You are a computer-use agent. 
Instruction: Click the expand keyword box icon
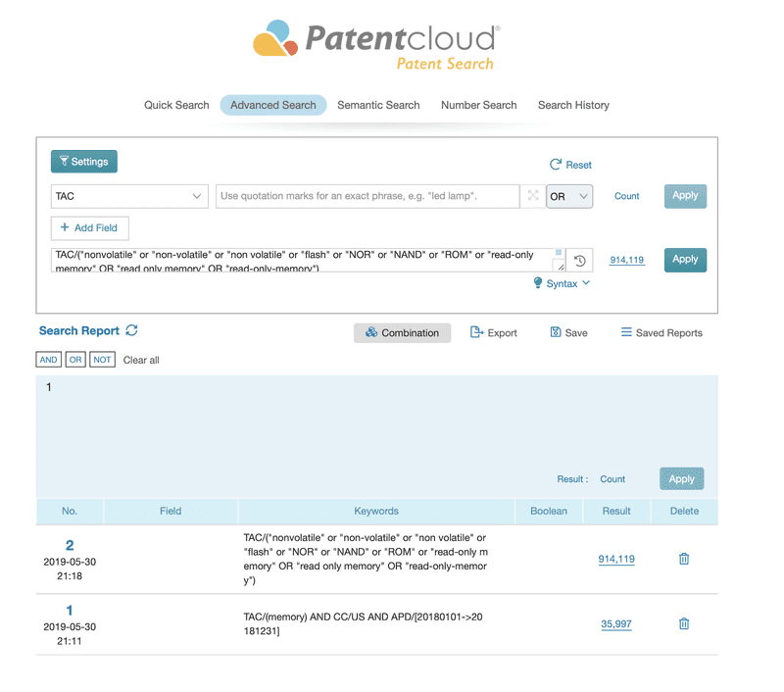(x=533, y=196)
